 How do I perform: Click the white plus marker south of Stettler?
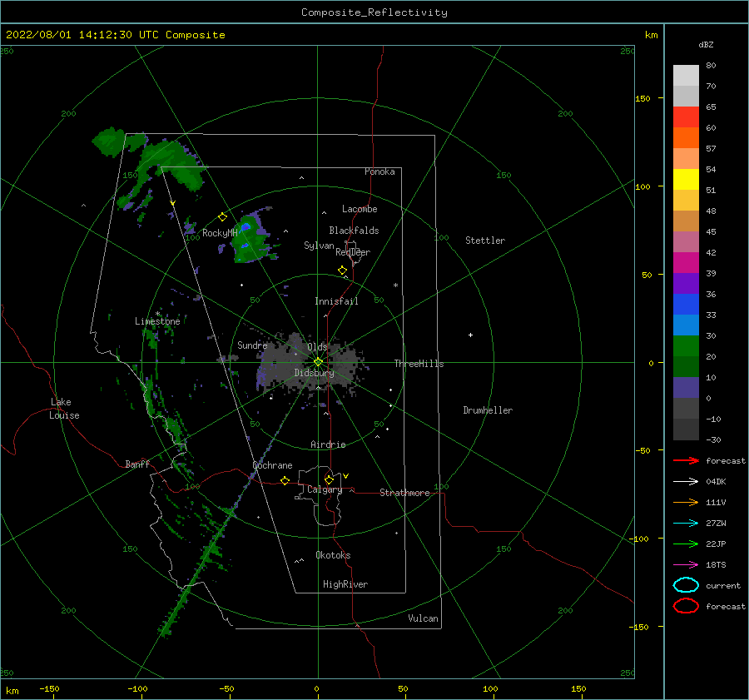[470, 335]
